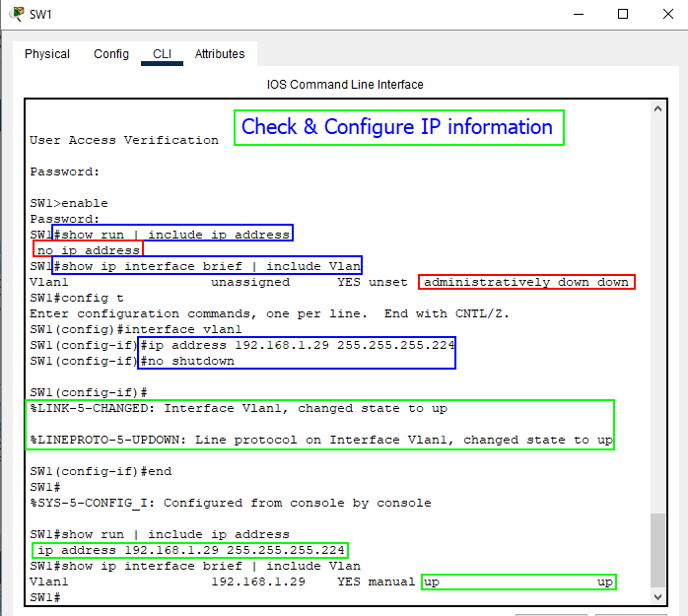Click the CLI scrollbar down arrow

pos(657,596)
